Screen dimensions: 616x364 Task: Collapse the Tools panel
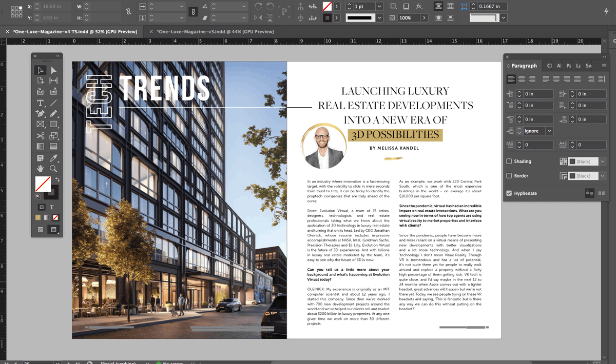pyautogui.click(x=58, y=56)
